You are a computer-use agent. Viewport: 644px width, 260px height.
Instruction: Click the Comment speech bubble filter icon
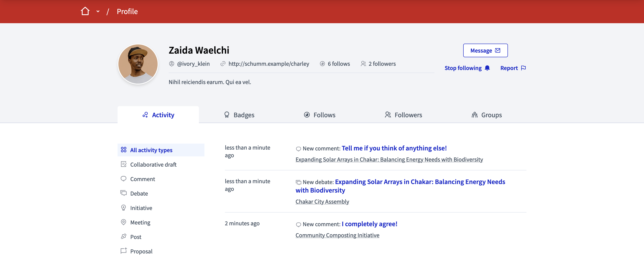(x=124, y=179)
